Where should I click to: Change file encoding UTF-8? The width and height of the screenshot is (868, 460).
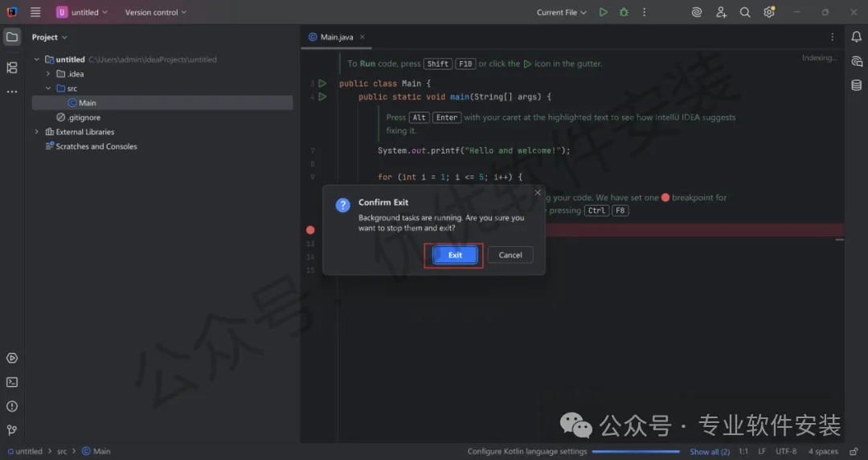click(785, 451)
